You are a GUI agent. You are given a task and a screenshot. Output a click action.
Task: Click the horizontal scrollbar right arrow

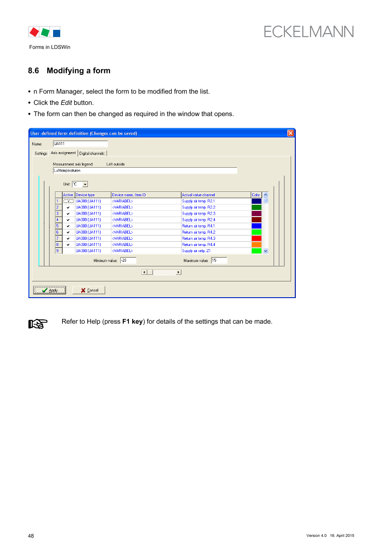[179, 272]
